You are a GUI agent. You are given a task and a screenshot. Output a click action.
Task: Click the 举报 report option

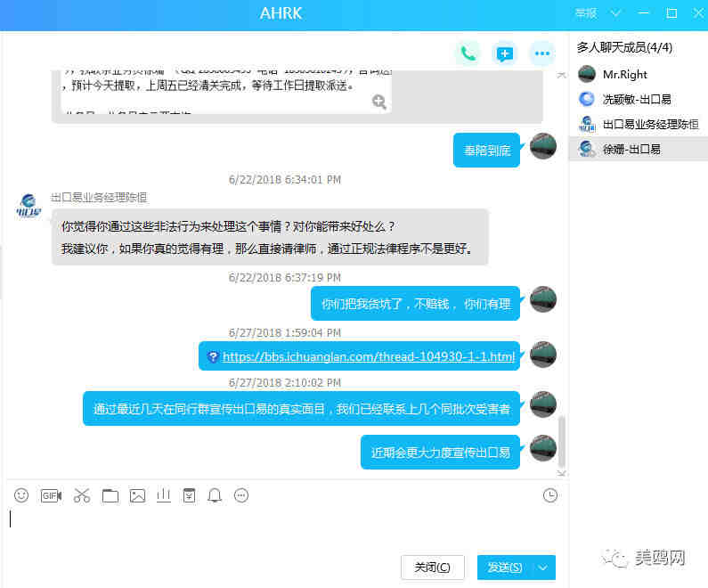[586, 13]
